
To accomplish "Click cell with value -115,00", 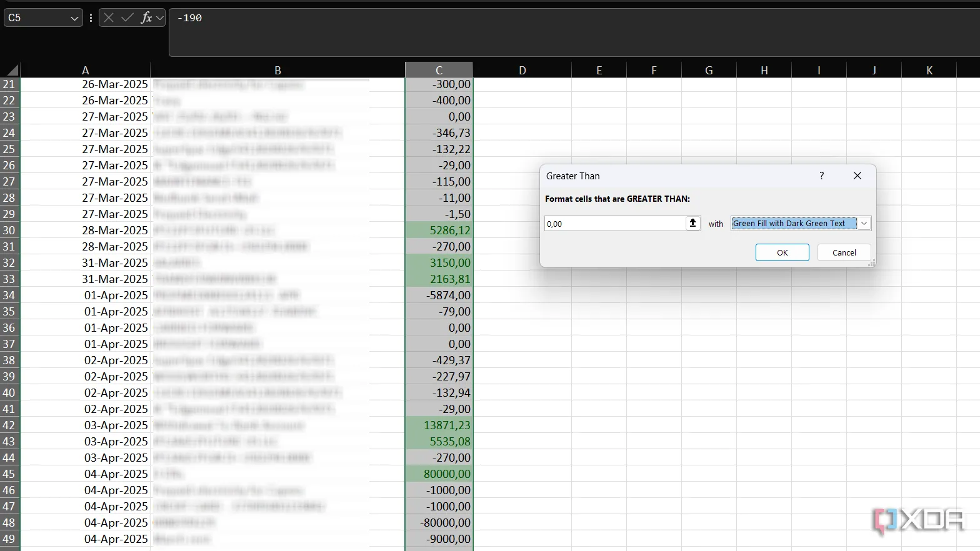I will pyautogui.click(x=439, y=182).
